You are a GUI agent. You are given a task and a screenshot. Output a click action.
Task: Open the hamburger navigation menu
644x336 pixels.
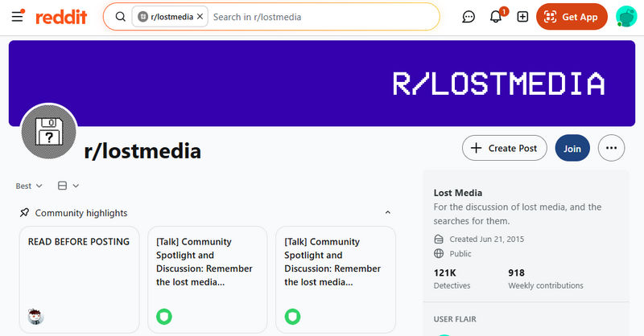pyautogui.click(x=17, y=17)
